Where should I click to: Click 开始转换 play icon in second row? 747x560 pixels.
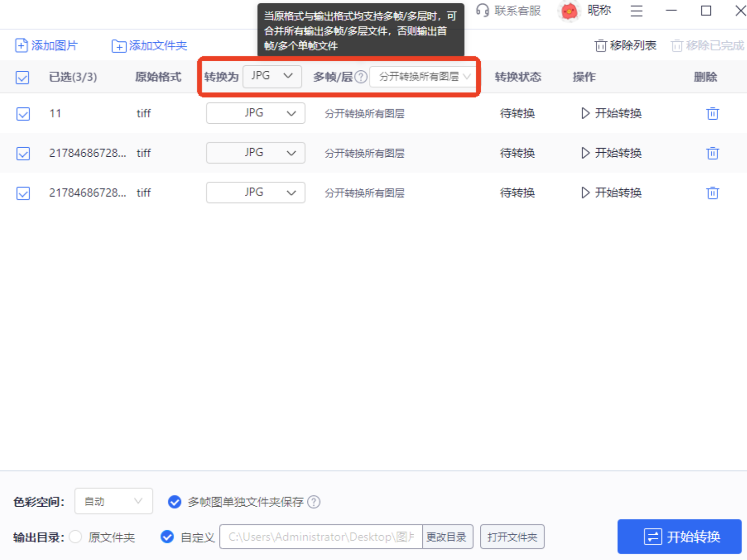(585, 153)
